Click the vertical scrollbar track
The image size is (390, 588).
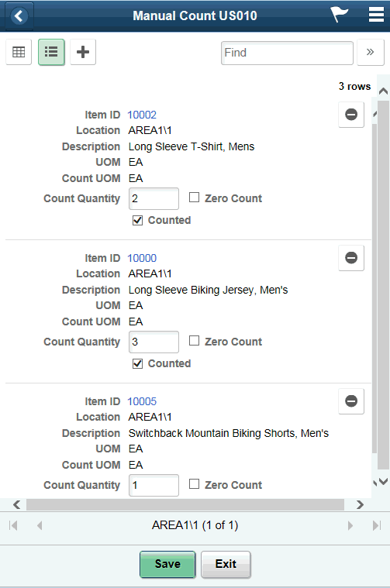[x=383, y=285]
